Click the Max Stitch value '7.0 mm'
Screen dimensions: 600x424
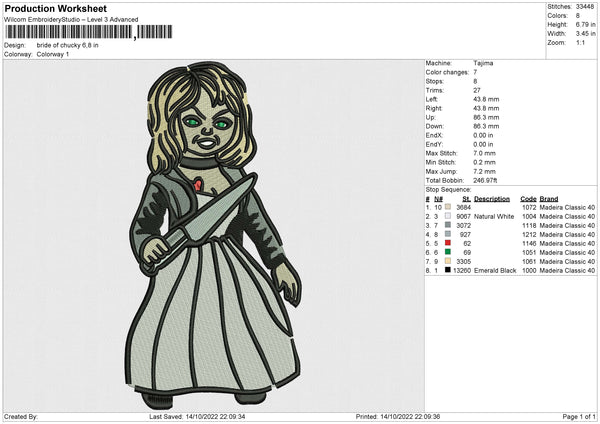pyautogui.click(x=484, y=153)
